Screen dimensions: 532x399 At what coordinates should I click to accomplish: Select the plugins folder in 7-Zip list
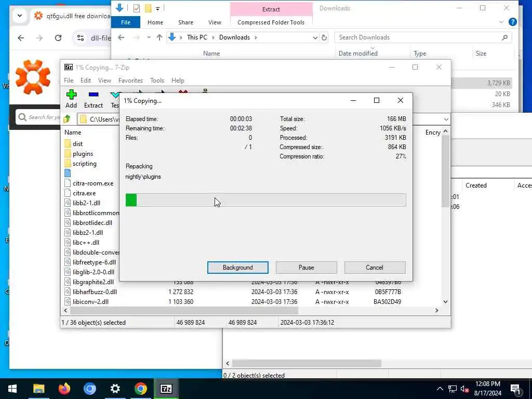(x=83, y=154)
